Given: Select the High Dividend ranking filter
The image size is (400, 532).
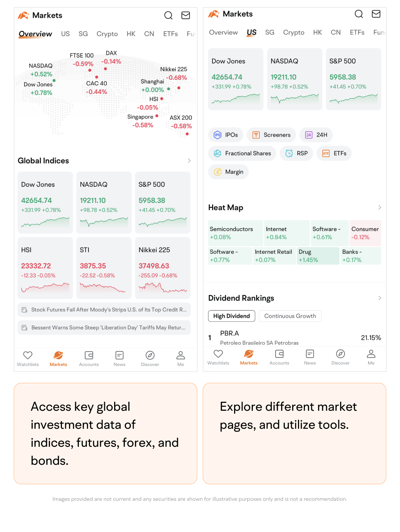Looking at the screenshot, I should 232,316.
